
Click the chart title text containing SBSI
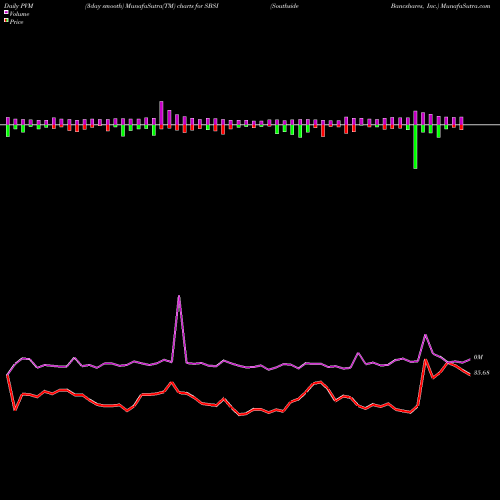pyautogui.click(x=152, y=6)
